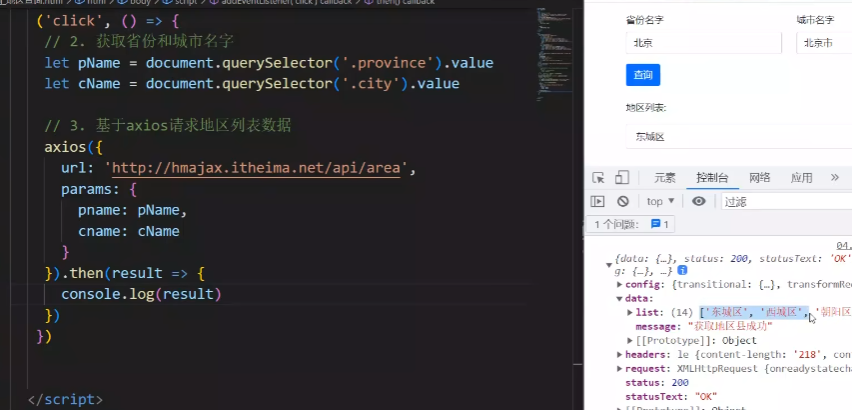Screen dimensions: 852x410
Task: Expand the request XMLHttpRequest property
Action: (x=619, y=369)
